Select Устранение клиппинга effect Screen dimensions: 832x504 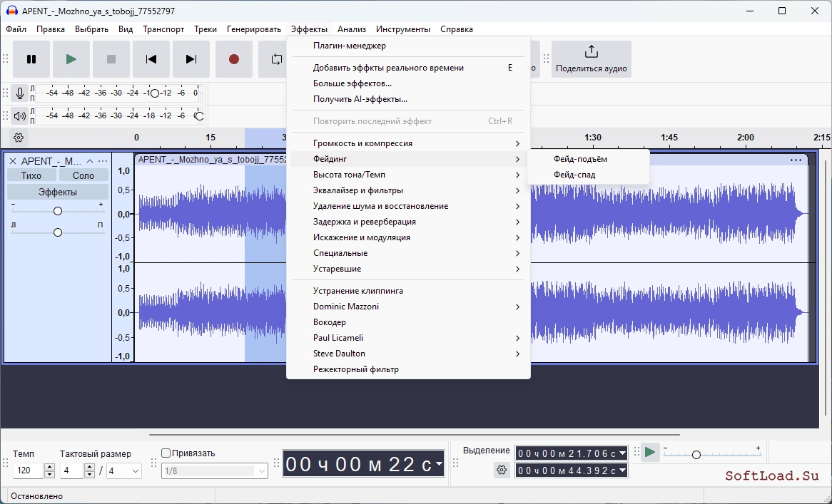pos(409,291)
